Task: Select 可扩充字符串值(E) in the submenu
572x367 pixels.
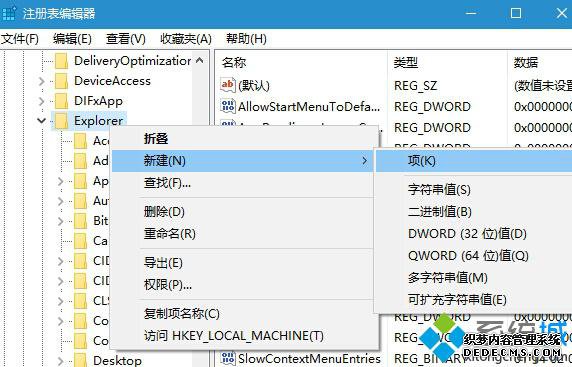Action: click(x=474, y=300)
